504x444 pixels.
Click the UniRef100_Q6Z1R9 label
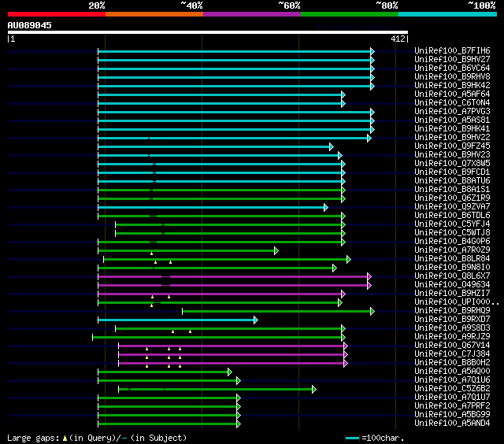coord(452,198)
